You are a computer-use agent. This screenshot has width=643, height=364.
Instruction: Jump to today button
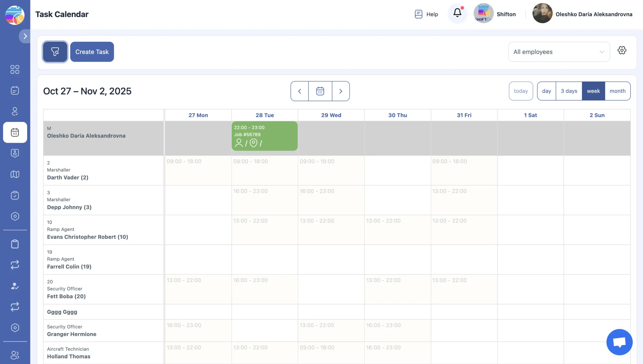point(521,91)
